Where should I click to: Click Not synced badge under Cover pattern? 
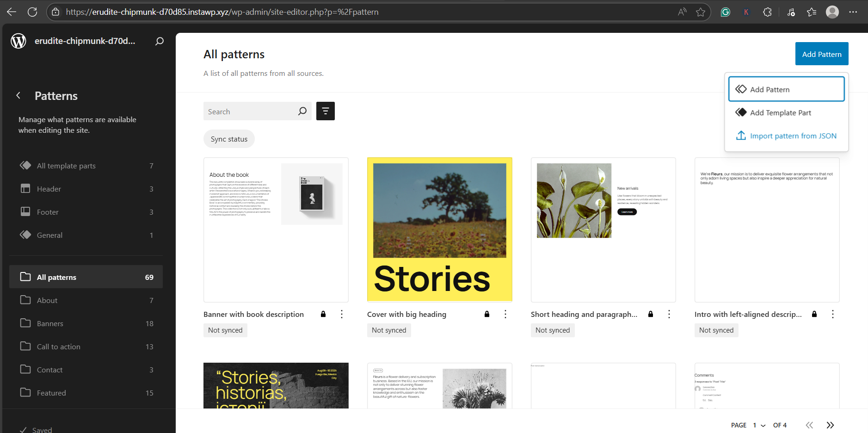tap(389, 330)
